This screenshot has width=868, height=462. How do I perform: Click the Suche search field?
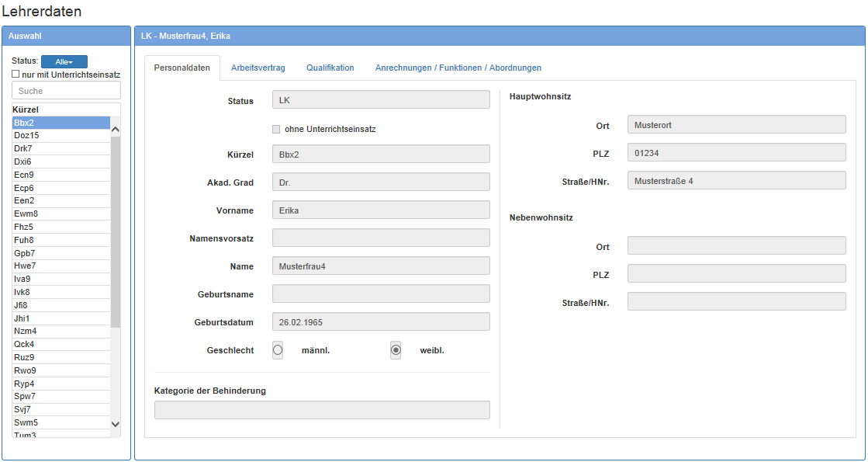click(66, 91)
